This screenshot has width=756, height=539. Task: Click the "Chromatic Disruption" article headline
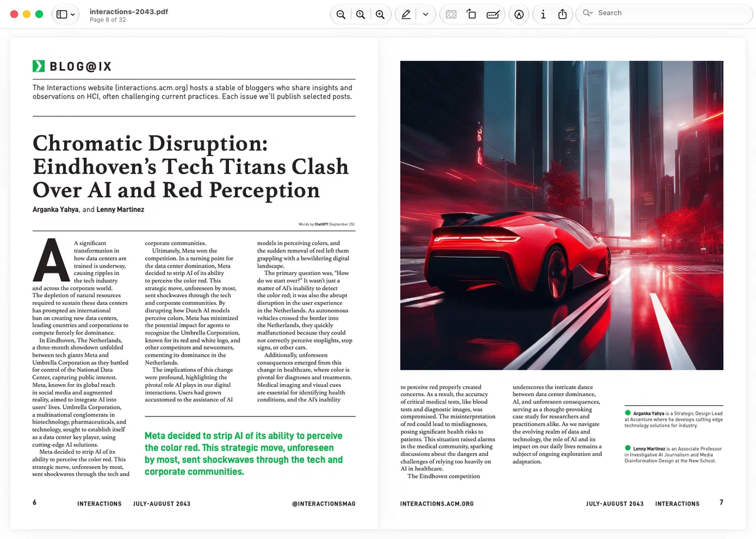[x=191, y=166]
